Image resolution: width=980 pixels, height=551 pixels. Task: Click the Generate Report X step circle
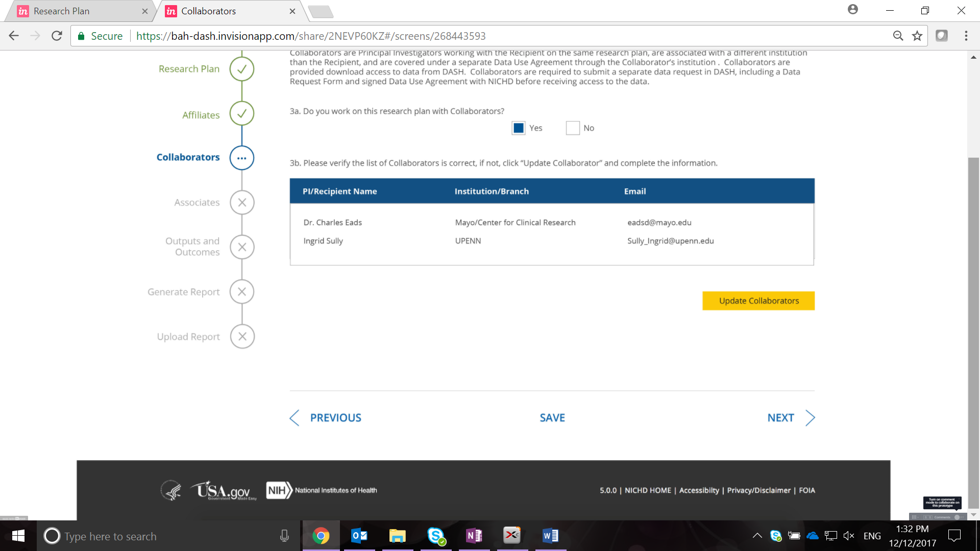(242, 292)
